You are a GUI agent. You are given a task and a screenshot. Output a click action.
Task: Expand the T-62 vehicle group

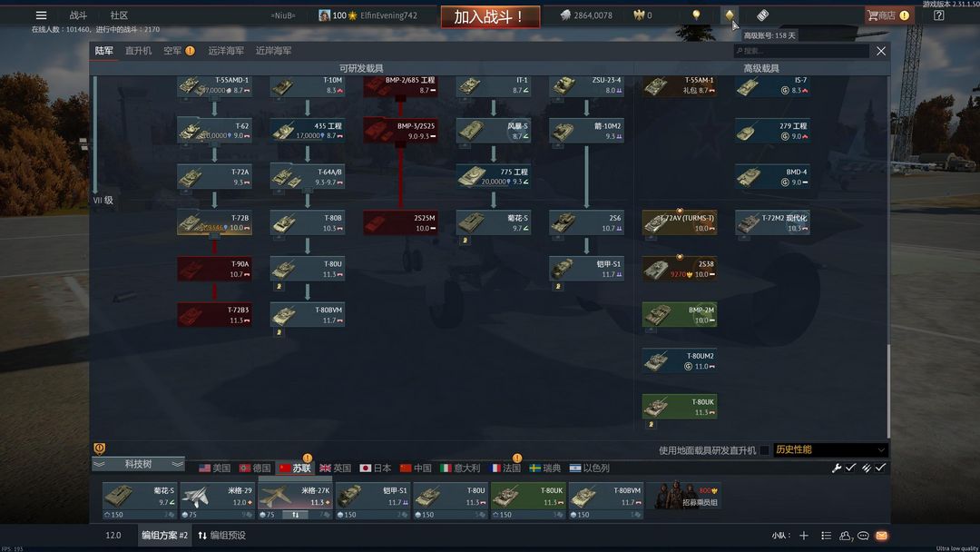tap(214, 131)
